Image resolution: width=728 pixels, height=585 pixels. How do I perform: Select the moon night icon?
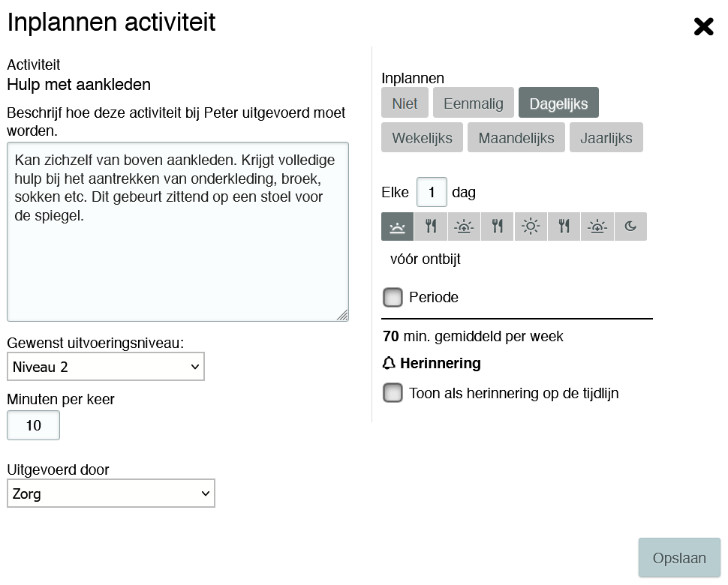(x=630, y=226)
